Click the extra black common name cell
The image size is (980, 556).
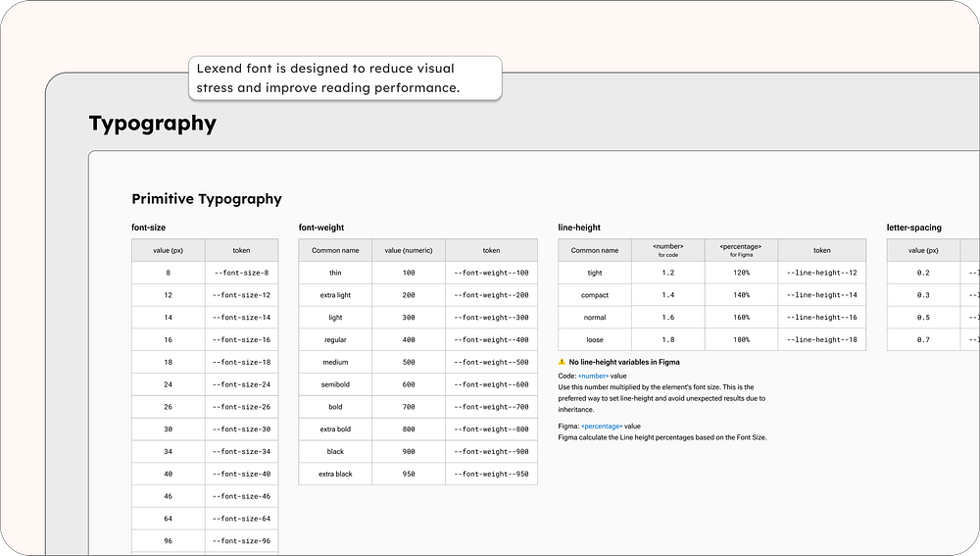click(335, 475)
